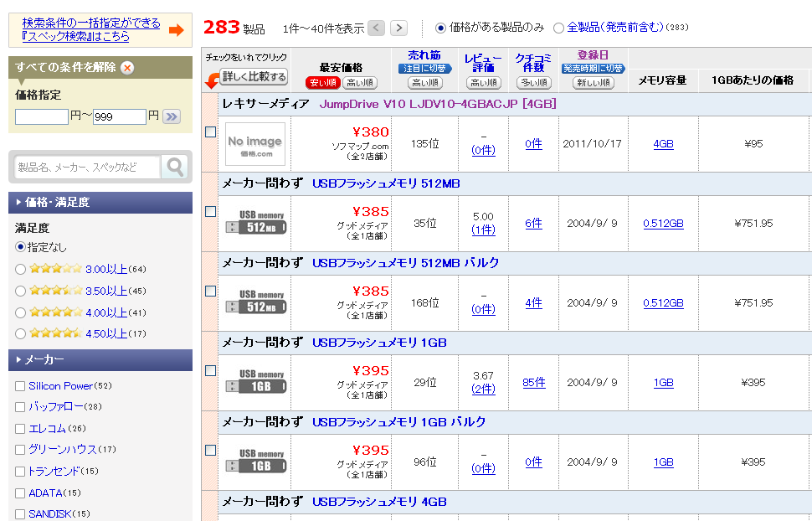Viewport: 812px width, 521px height.
Task: Click the 135位 ranking cell
Action: coord(424,143)
